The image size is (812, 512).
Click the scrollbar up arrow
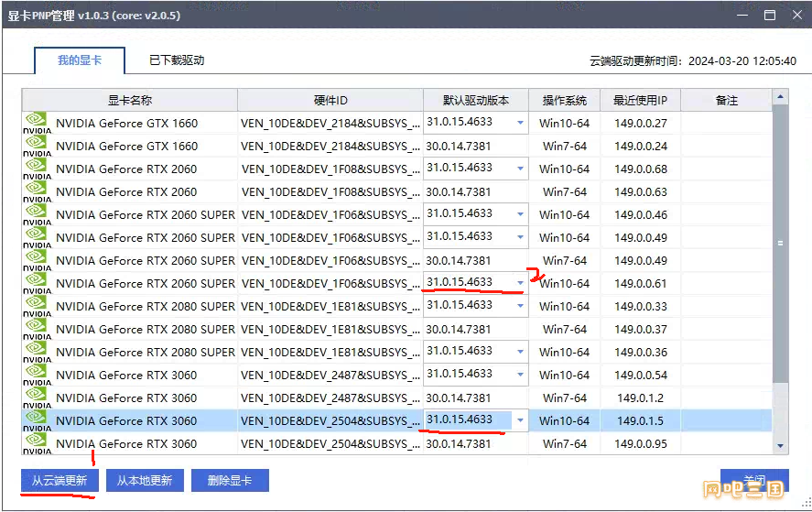coord(780,97)
